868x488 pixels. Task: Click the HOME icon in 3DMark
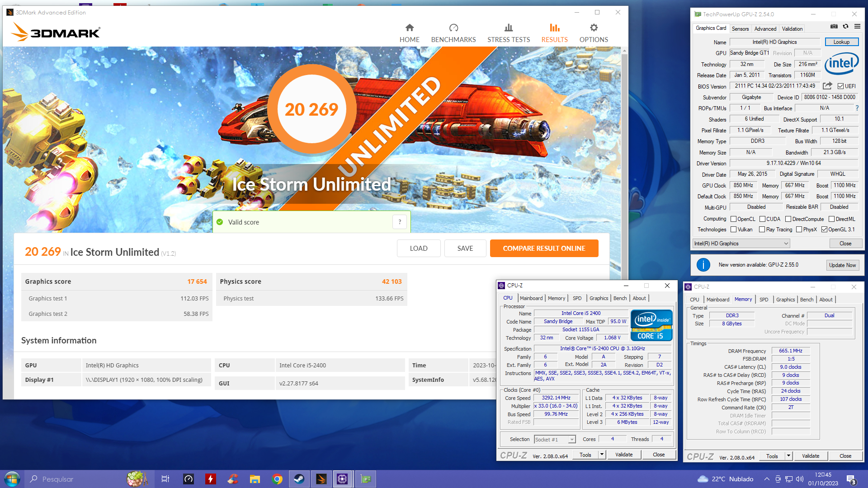(x=409, y=28)
